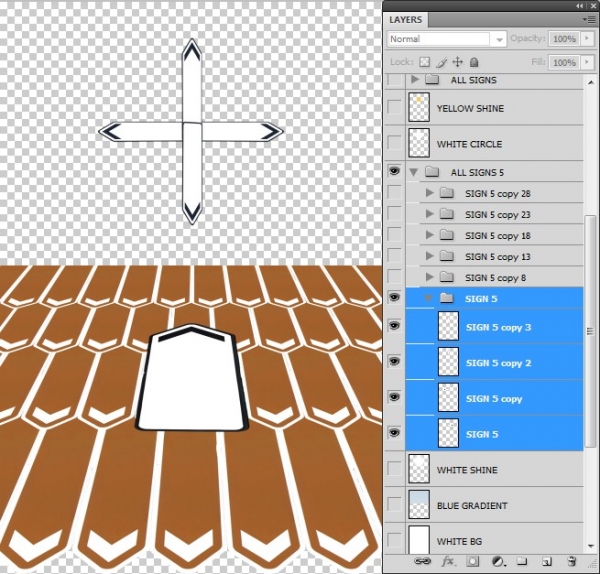Select the WHITE SHINE layer thumbnail
Screen dimensions: 600x574
pyautogui.click(x=419, y=469)
